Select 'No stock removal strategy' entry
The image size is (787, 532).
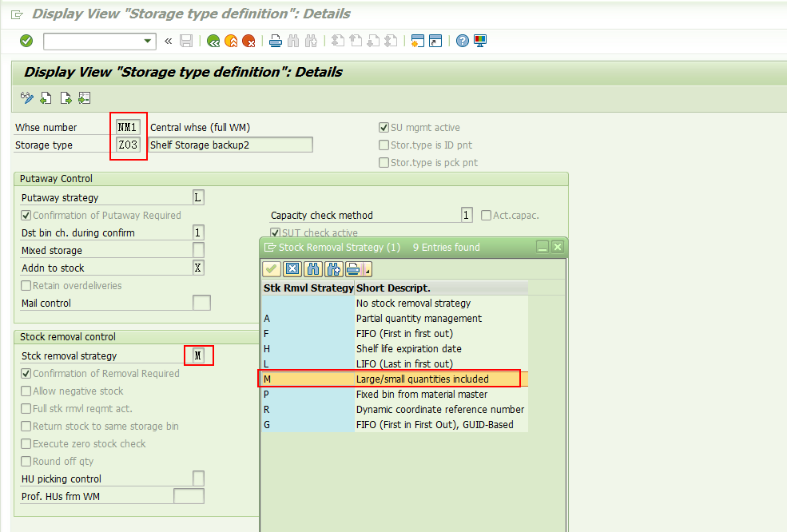pos(395,303)
